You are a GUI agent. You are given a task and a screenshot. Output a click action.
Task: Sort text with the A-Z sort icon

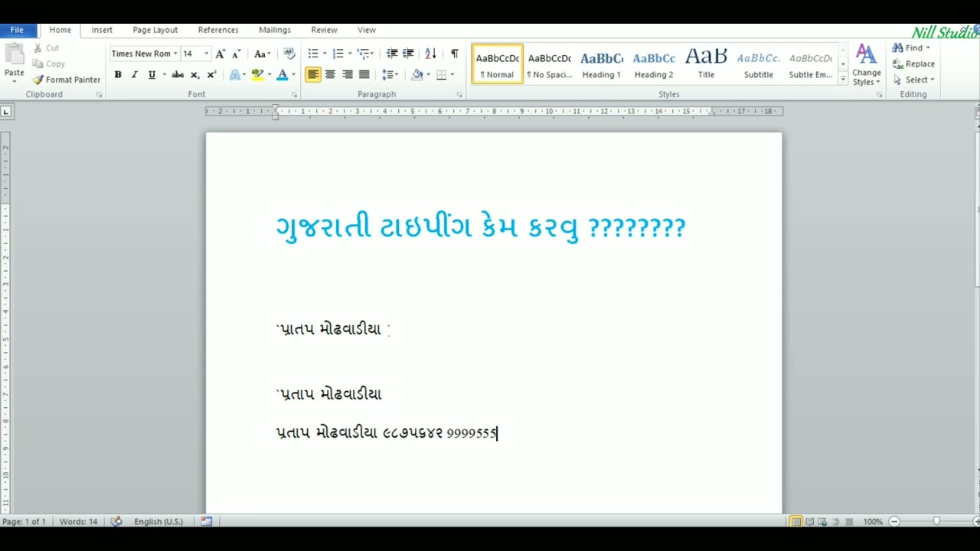pyautogui.click(x=430, y=54)
